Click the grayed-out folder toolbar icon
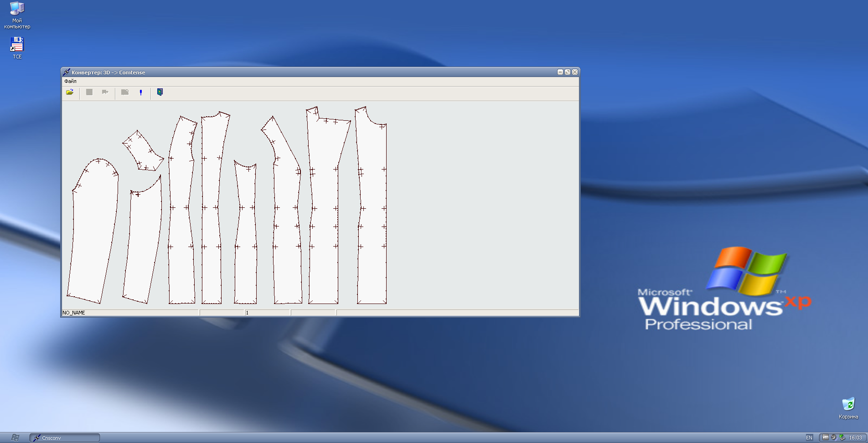The width and height of the screenshot is (868, 443). pyautogui.click(x=125, y=93)
